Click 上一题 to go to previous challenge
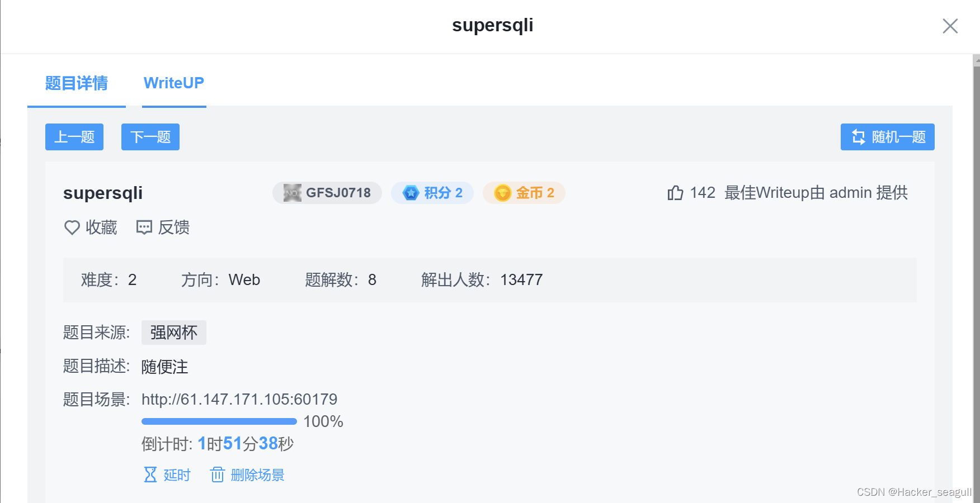Viewport: 980px width, 503px height. click(x=74, y=137)
